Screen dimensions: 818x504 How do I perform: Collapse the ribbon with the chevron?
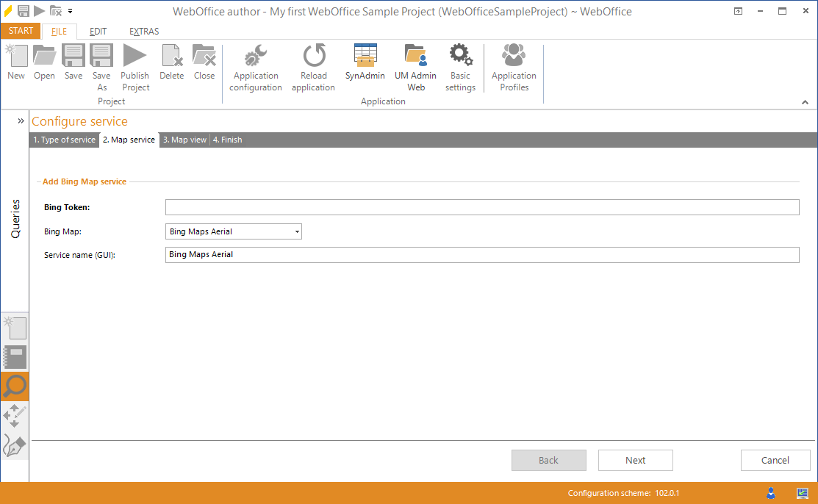(x=805, y=102)
